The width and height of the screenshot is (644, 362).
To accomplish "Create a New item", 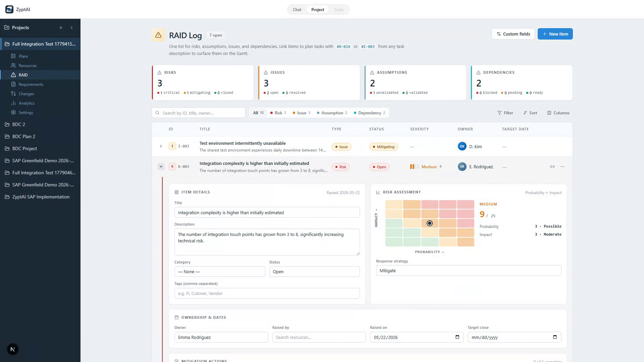I will pos(555,34).
